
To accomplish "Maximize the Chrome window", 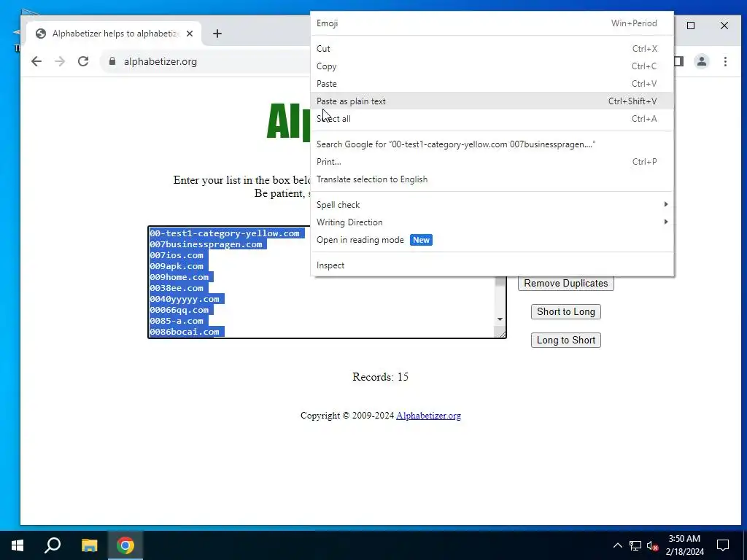I will click(691, 26).
